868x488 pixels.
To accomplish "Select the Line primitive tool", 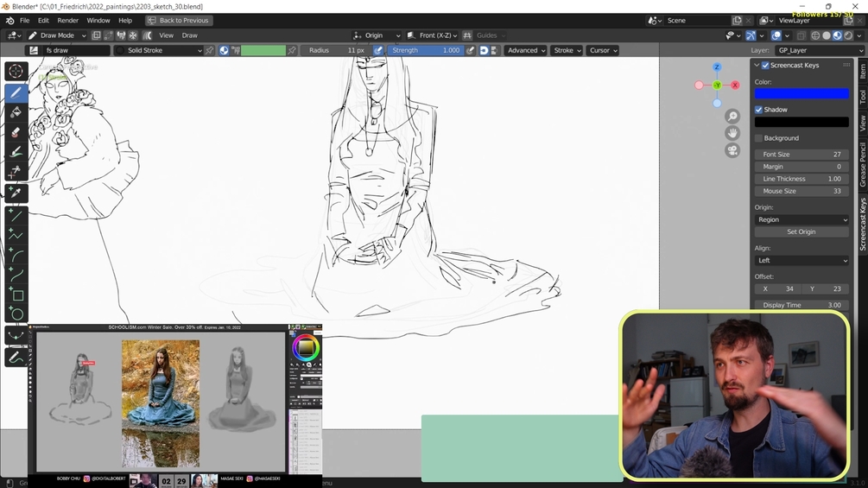I will pyautogui.click(x=16, y=216).
